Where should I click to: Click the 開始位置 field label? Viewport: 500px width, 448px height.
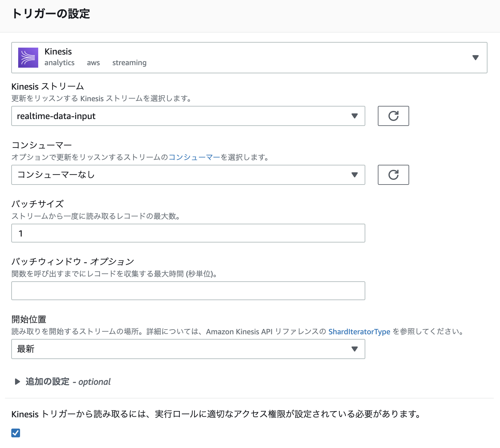(29, 320)
